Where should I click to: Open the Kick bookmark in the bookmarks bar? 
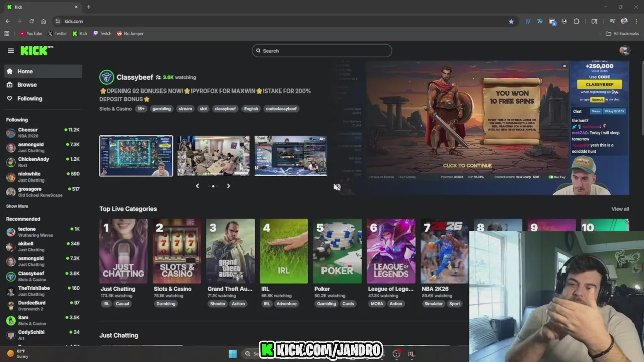[x=80, y=34]
